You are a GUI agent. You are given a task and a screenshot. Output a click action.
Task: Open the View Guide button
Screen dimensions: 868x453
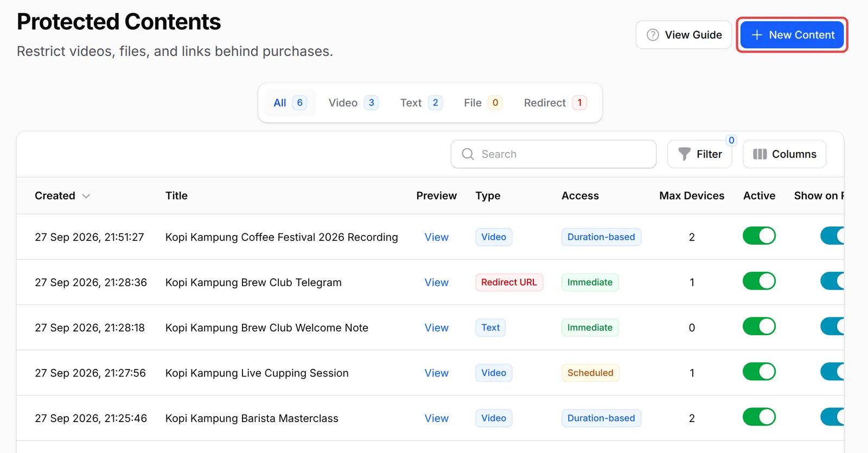pyautogui.click(x=684, y=35)
